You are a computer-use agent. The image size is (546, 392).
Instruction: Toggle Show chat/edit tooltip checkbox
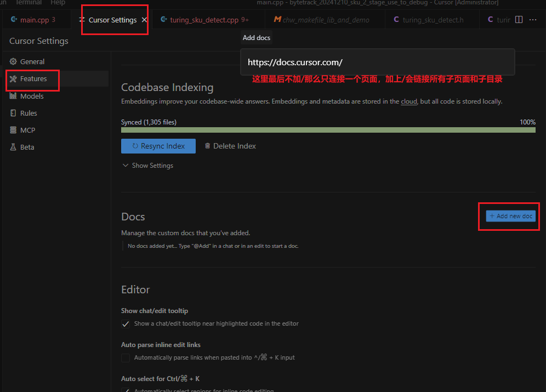[x=126, y=324]
